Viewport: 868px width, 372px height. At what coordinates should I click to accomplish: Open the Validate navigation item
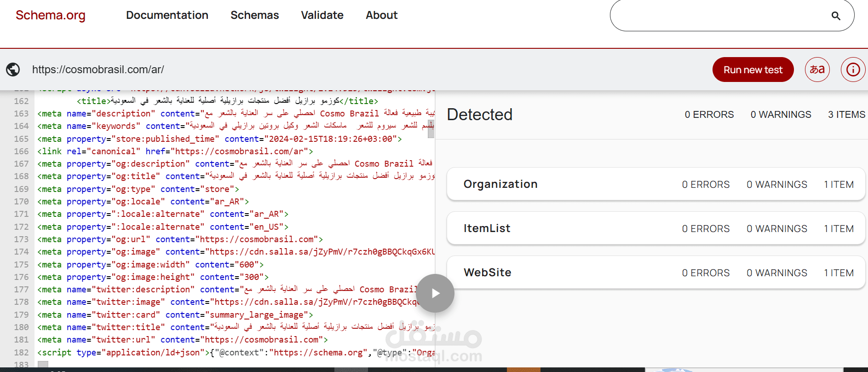coord(322,15)
